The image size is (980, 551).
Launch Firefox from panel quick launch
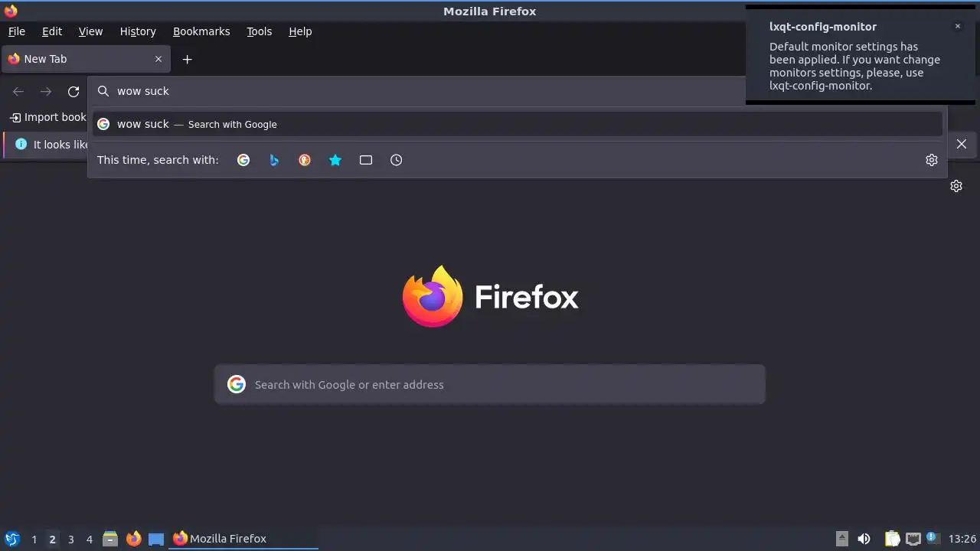(134, 539)
